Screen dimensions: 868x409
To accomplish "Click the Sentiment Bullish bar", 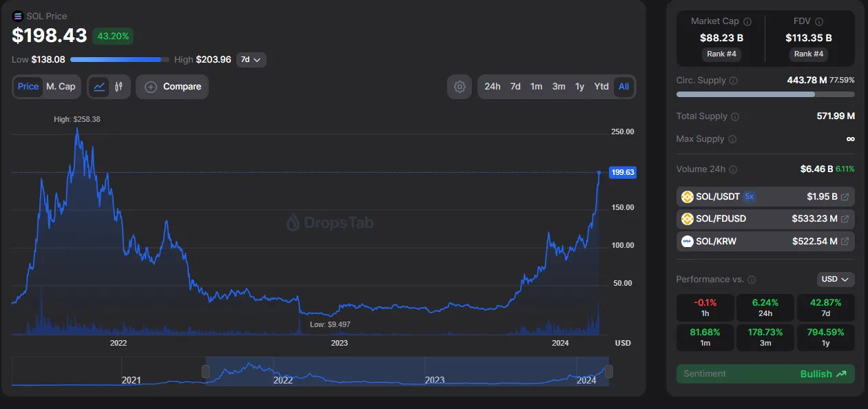I will pyautogui.click(x=765, y=374).
